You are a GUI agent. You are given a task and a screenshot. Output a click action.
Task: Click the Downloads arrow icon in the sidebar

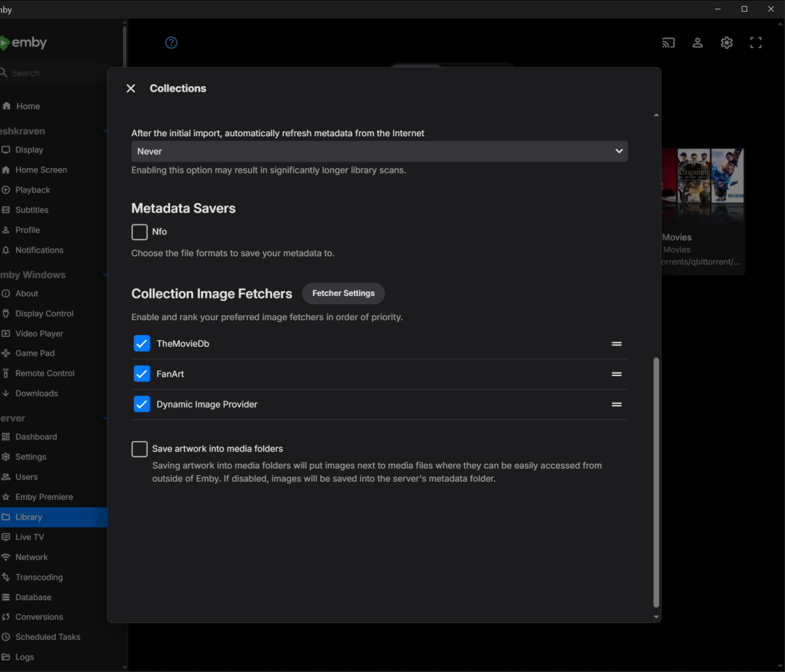[x=6, y=394]
